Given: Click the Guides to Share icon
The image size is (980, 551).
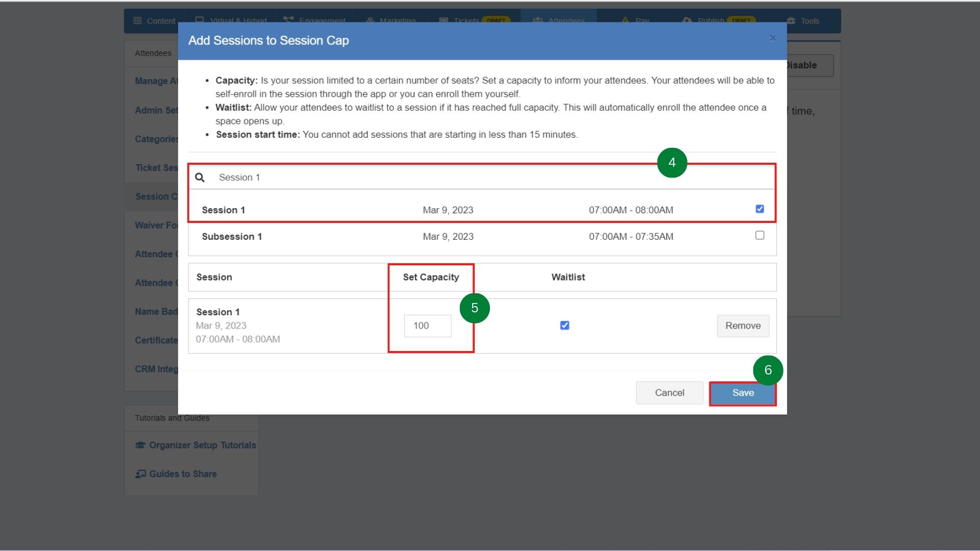Looking at the screenshot, I should click(x=140, y=474).
